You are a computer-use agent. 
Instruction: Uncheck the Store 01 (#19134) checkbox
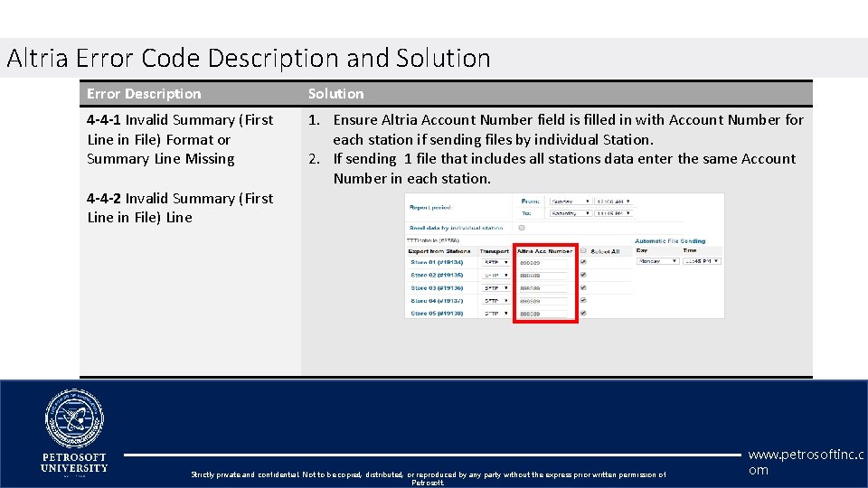tap(583, 262)
